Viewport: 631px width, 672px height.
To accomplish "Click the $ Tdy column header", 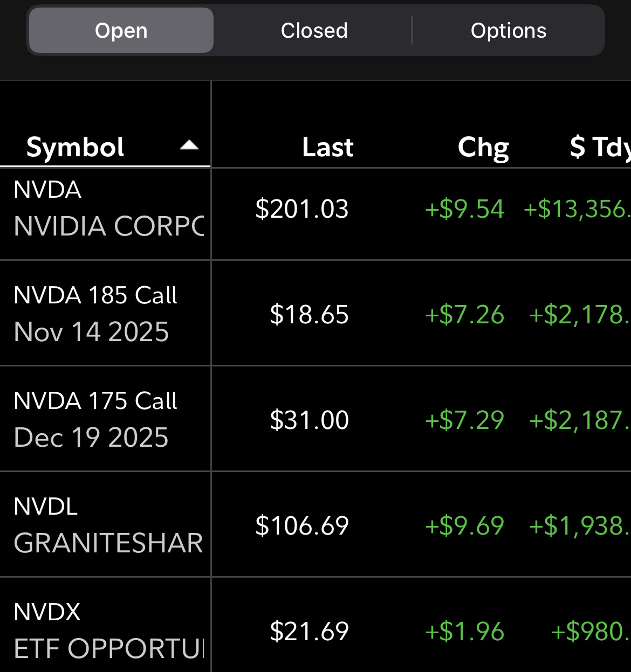I will point(600,147).
